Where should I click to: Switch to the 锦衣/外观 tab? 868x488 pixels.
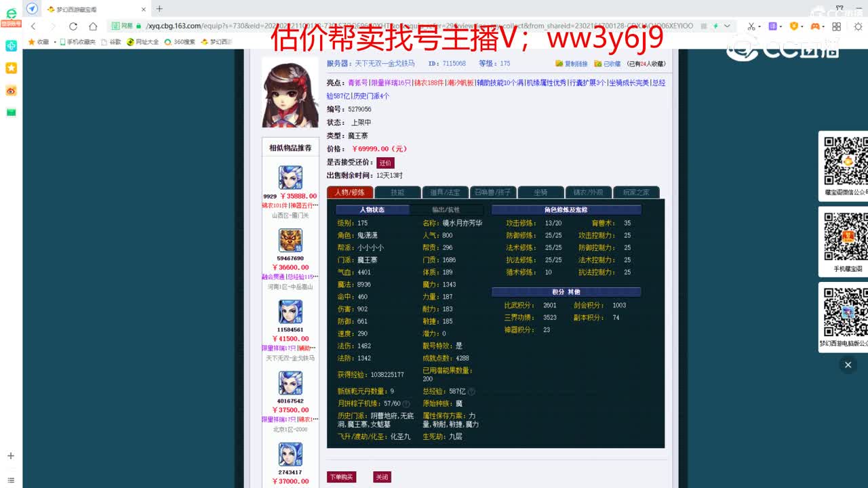(589, 192)
